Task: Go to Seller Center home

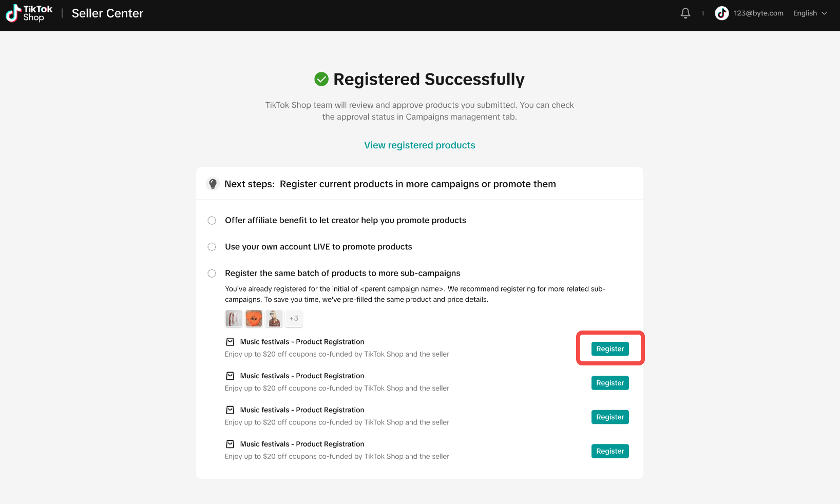Action: pyautogui.click(x=107, y=13)
